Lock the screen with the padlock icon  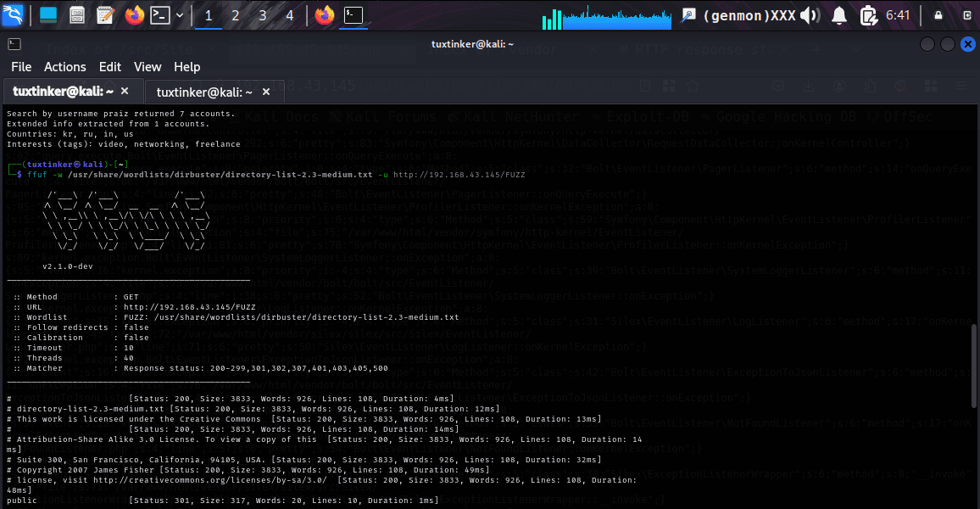(938, 15)
